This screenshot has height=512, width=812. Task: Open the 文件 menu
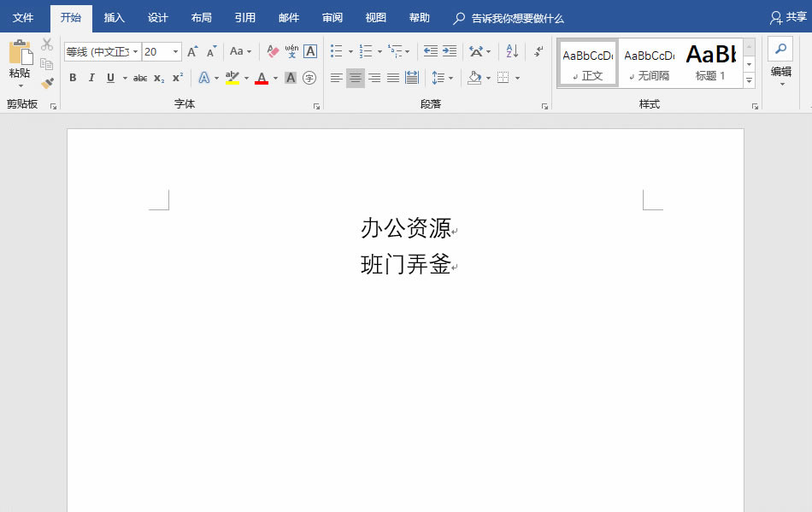pyautogui.click(x=23, y=18)
